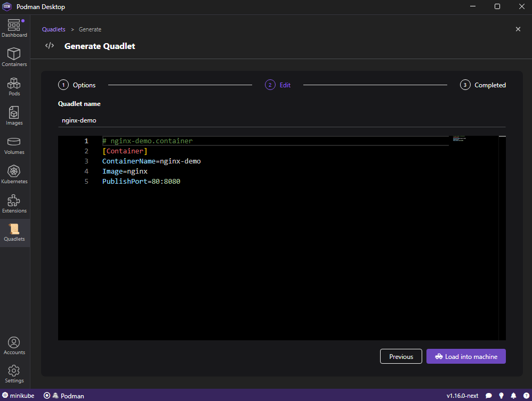Select the Completed step

click(483, 85)
